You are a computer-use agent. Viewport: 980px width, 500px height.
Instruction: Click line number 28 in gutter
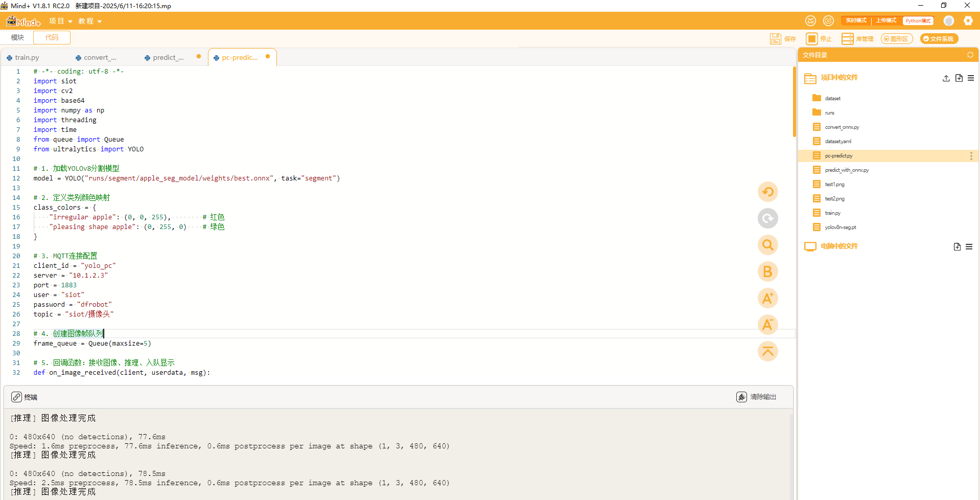[x=16, y=334]
